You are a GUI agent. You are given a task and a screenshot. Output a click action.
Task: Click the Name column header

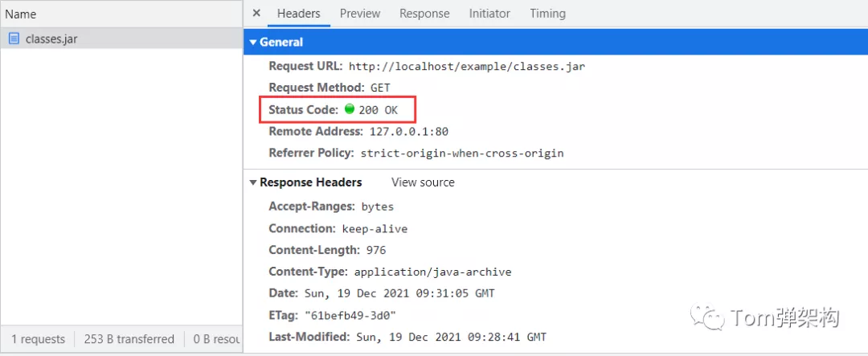click(x=21, y=14)
